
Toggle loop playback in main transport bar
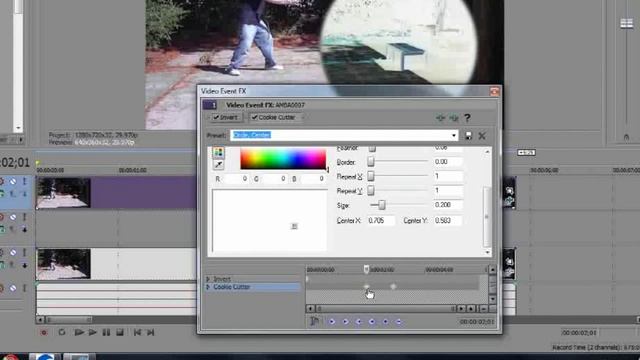click(x=62, y=333)
